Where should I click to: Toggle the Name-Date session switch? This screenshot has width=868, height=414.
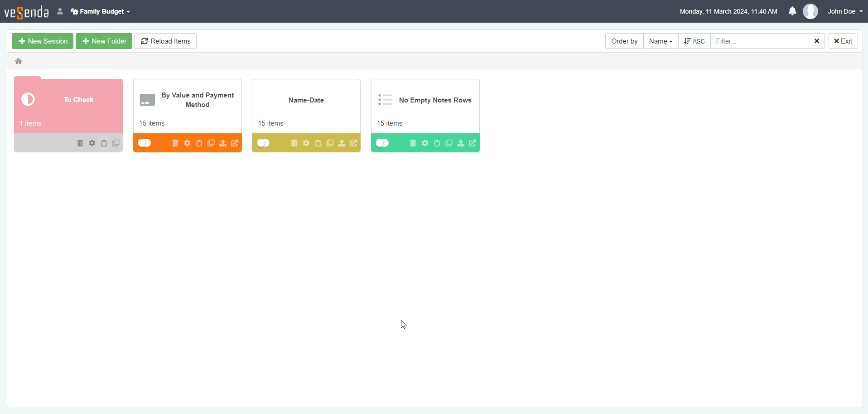pyautogui.click(x=263, y=143)
